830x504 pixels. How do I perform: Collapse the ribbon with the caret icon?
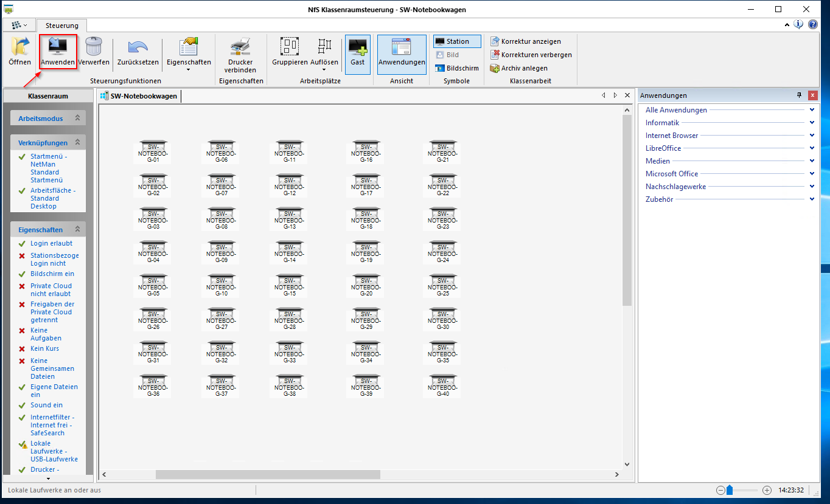coord(787,25)
